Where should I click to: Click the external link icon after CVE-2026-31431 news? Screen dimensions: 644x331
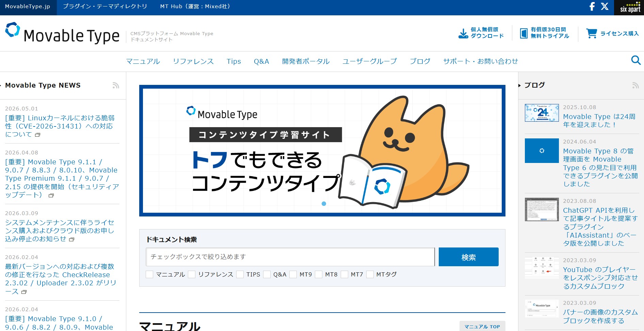[38, 135]
